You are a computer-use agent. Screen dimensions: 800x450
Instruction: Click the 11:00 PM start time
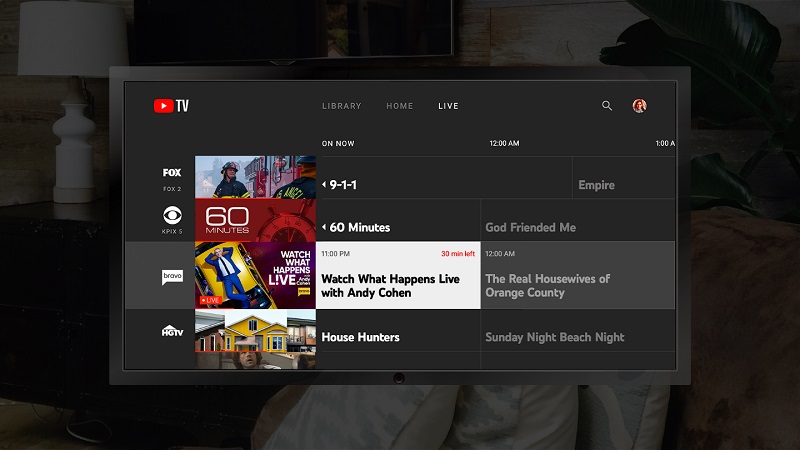(x=336, y=254)
